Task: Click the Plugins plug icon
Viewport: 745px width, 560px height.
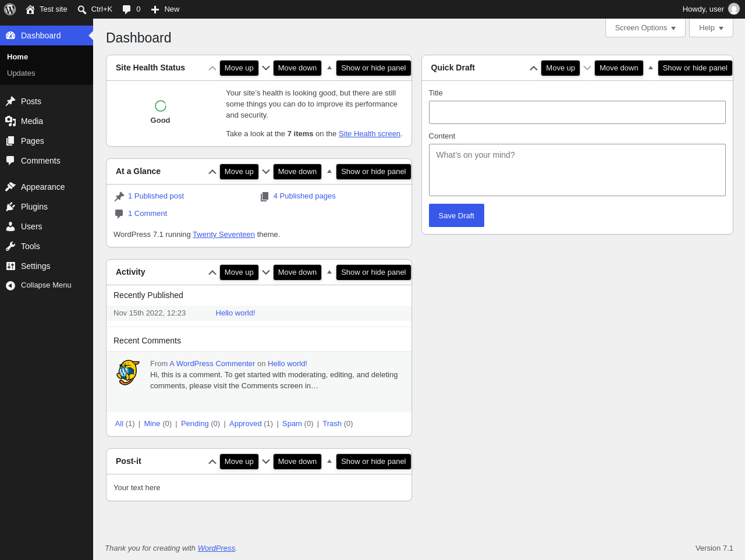Action: (10, 207)
